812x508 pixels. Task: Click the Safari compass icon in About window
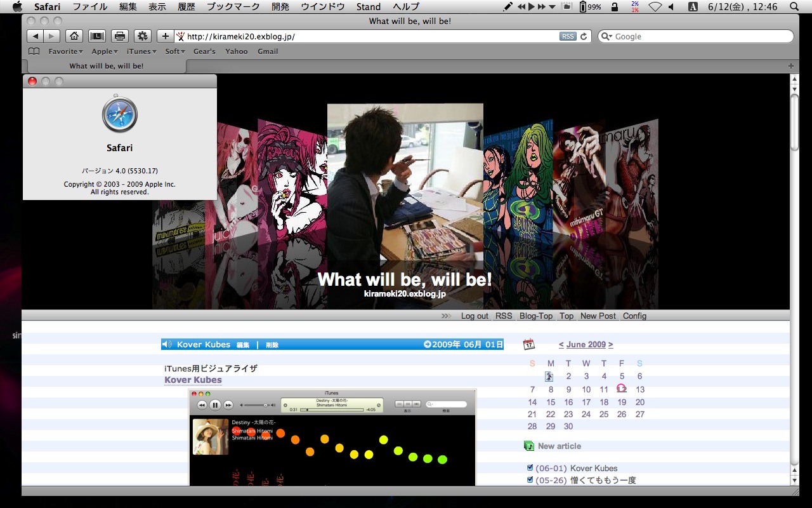click(119, 114)
